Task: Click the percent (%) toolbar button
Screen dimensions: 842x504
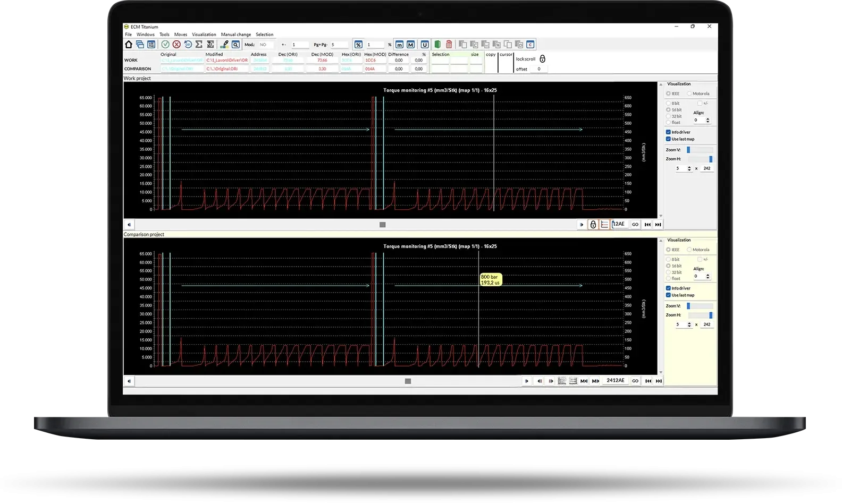Action: 358,45
